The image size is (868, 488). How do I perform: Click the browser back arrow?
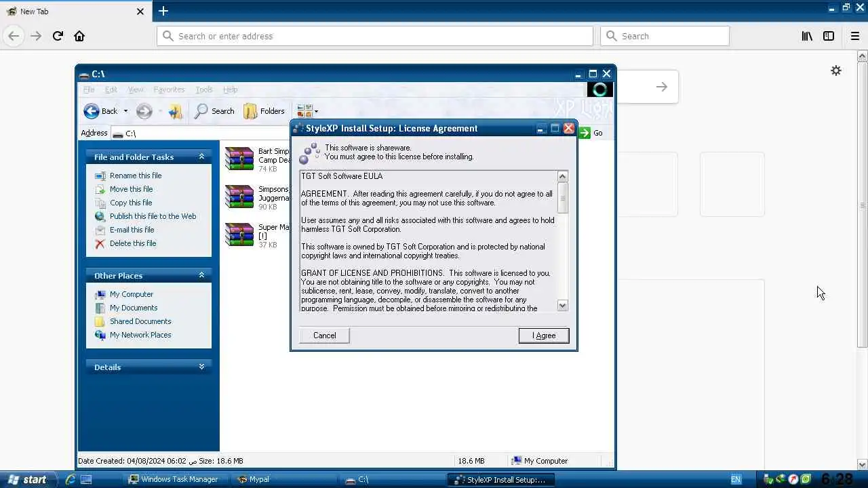[14, 36]
